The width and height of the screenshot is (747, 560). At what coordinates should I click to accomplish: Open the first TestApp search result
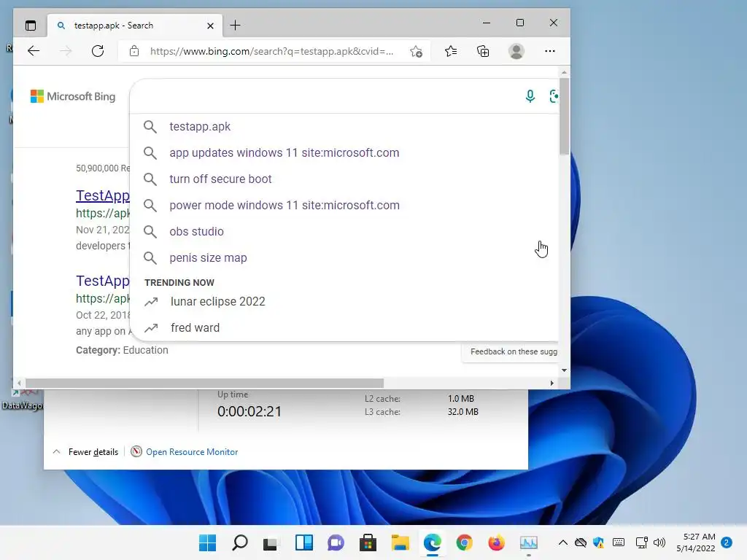[102, 195]
